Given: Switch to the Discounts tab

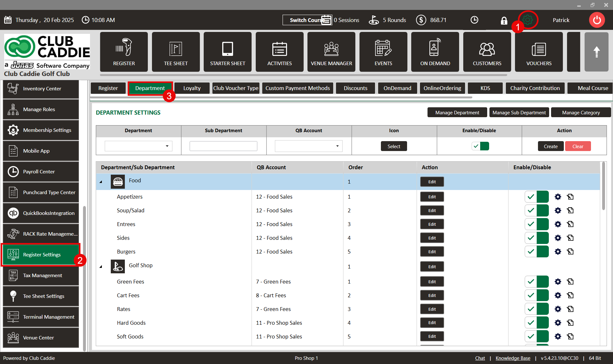Looking at the screenshot, I should click(355, 88).
